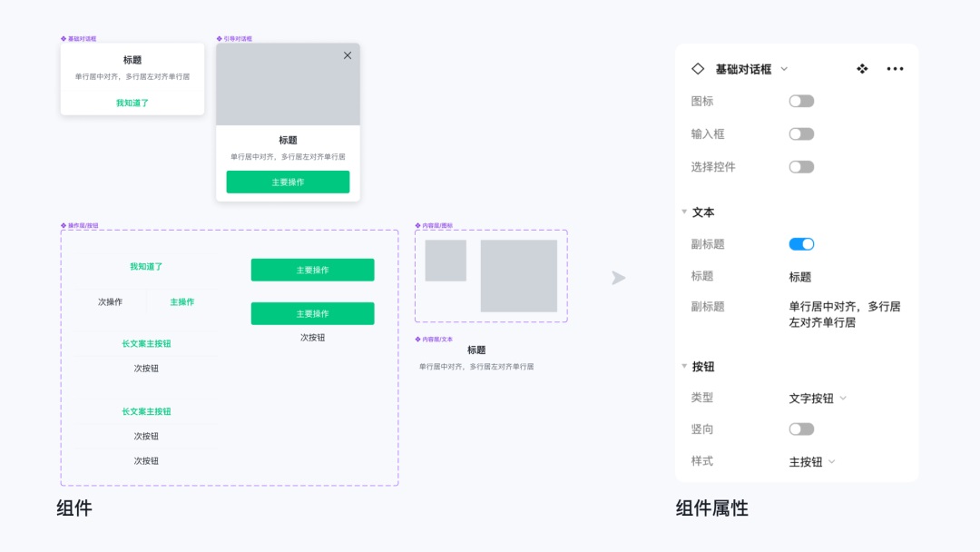Click 我知道了 text button in 操作层/按钮 frame

(x=146, y=267)
